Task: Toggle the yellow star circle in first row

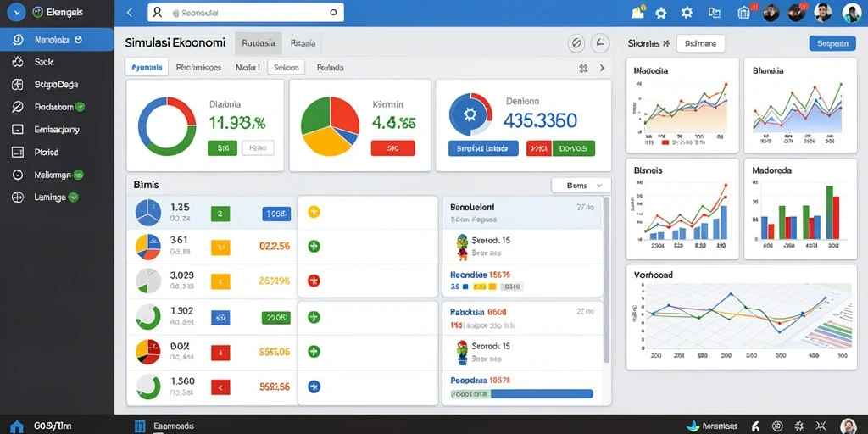Action: point(314,211)
